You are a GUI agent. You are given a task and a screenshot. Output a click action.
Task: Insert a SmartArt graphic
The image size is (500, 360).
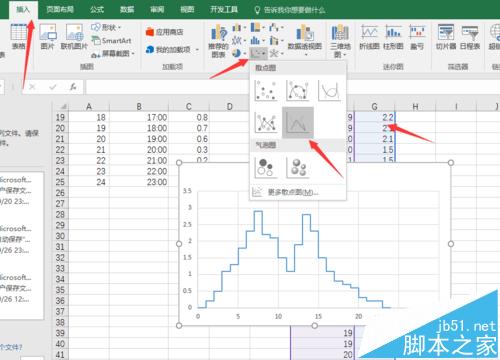coord(112,41)
